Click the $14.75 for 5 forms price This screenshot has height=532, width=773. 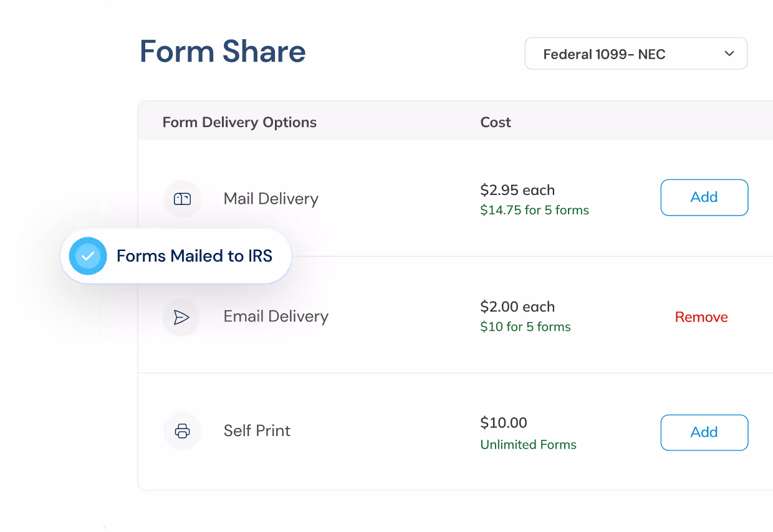(534, 210)
